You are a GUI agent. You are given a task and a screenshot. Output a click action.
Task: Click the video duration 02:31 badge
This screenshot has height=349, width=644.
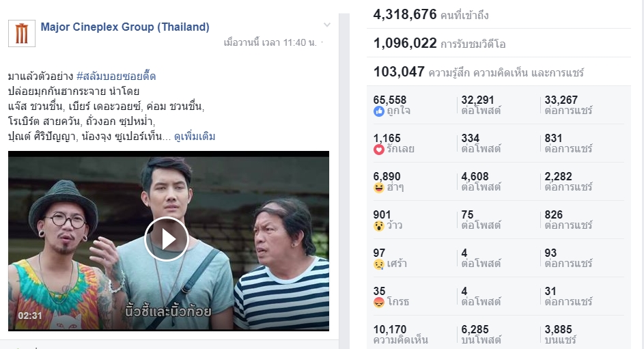coord(30,316)
